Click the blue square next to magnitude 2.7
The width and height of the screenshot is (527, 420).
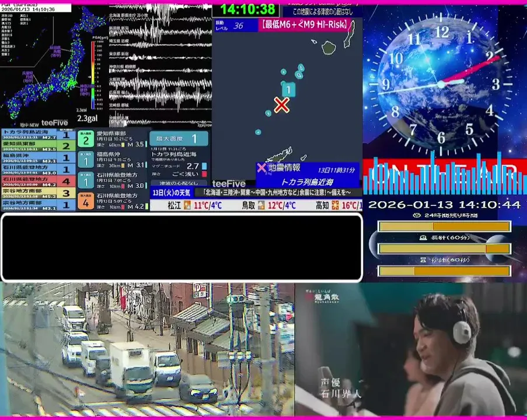pyautogui.click(x=204, y=166)
